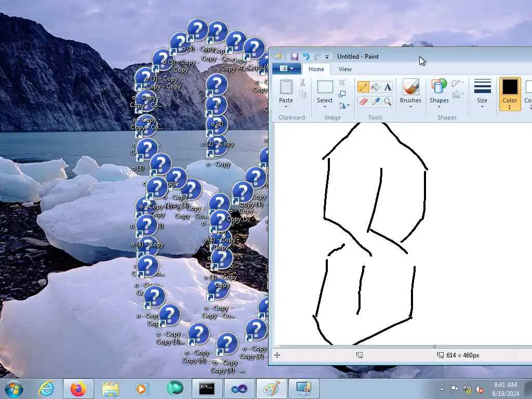Open Windows Explorer folder in the taskbar
The width and height of the screenshot is (532, 399).
110,389
